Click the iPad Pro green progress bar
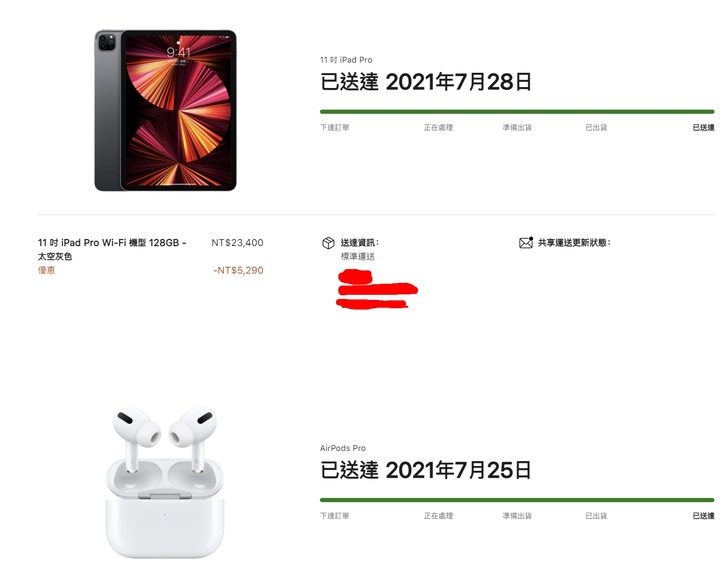Screen dimensions: 720x568 click(x=517, y=112)
